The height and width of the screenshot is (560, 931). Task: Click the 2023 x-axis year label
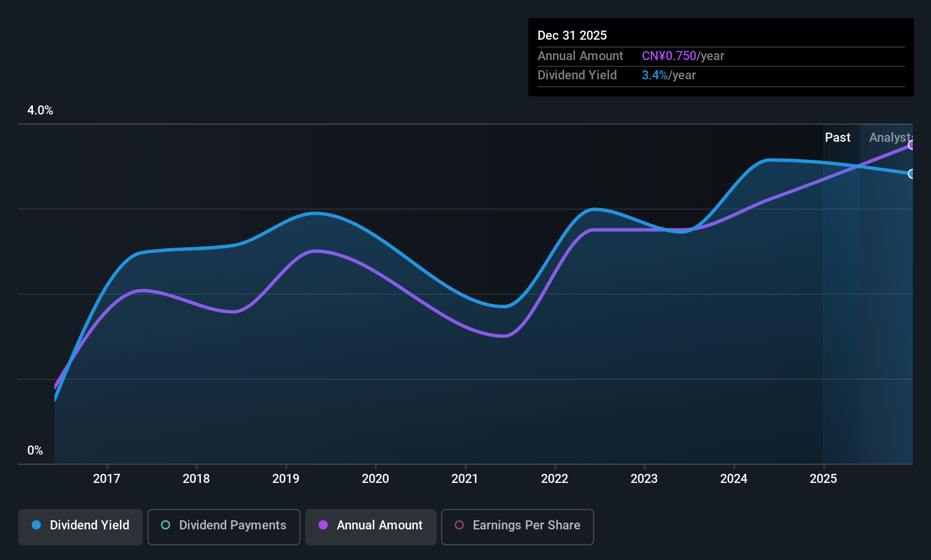coord(644,478)
